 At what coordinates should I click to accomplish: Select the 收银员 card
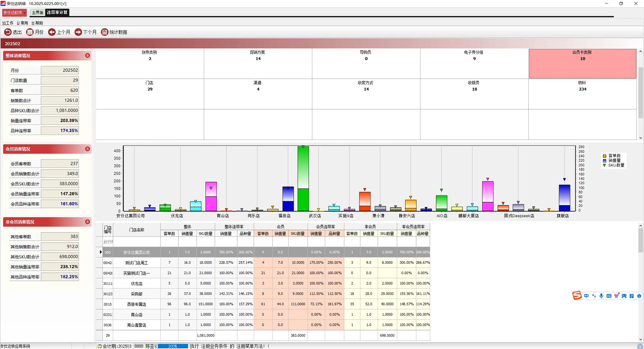[474, 94]
